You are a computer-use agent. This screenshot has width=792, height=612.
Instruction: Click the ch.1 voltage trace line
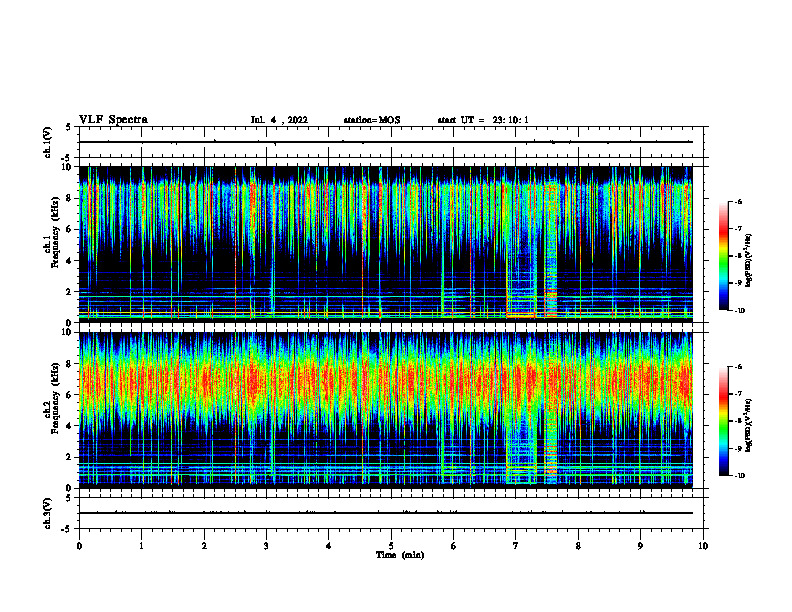[x=385, y=142]
